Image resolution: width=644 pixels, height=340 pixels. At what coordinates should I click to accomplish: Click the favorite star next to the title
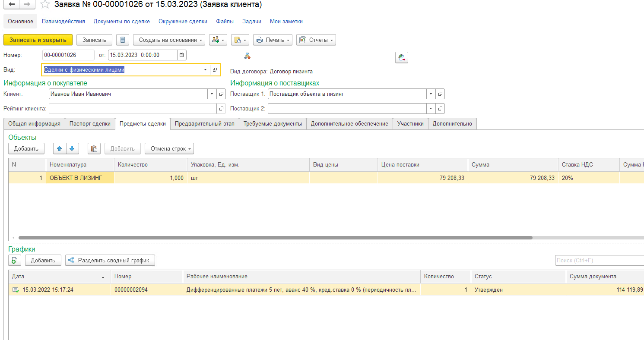(45, 5)
